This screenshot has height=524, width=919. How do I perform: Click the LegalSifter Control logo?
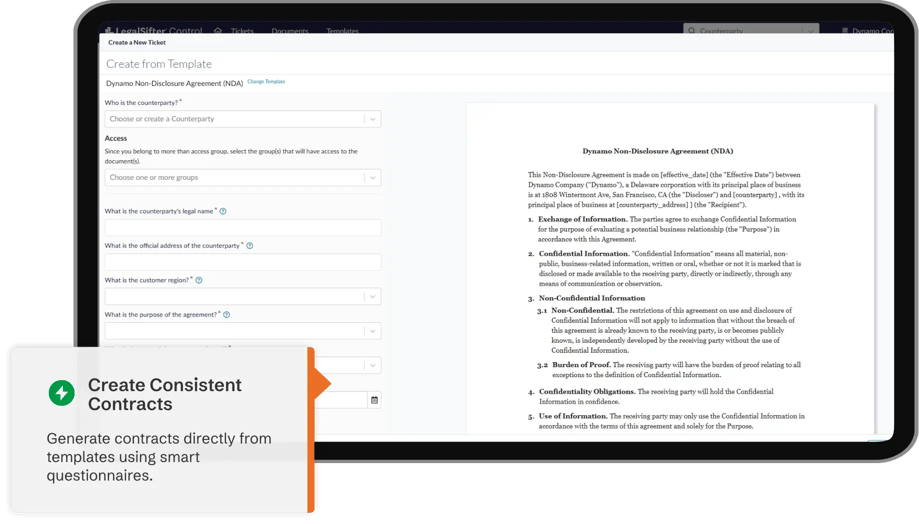coord(154,30)
